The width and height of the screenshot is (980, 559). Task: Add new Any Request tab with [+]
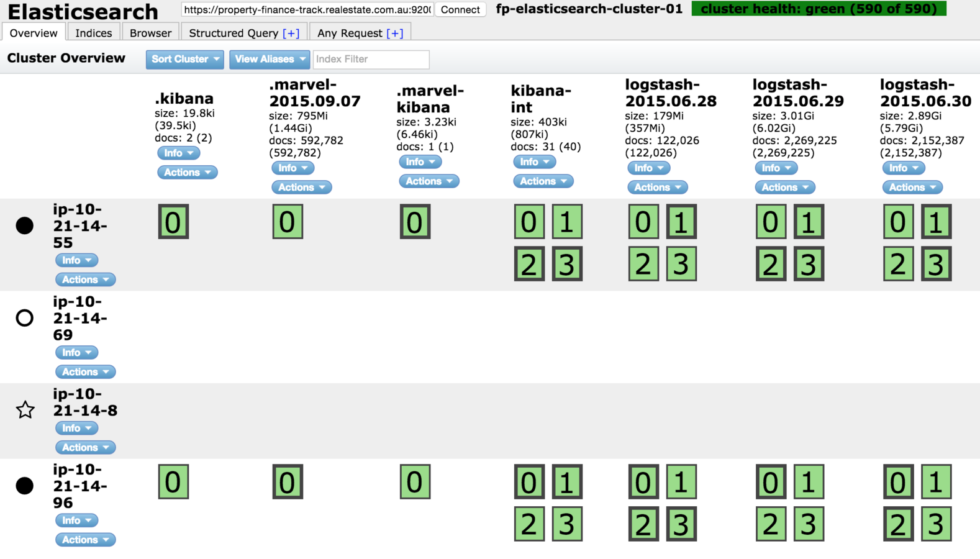coord(394,34)
